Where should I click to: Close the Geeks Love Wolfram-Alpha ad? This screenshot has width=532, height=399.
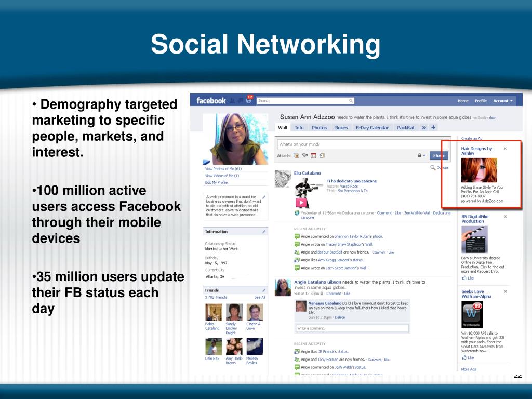point(506,292)
